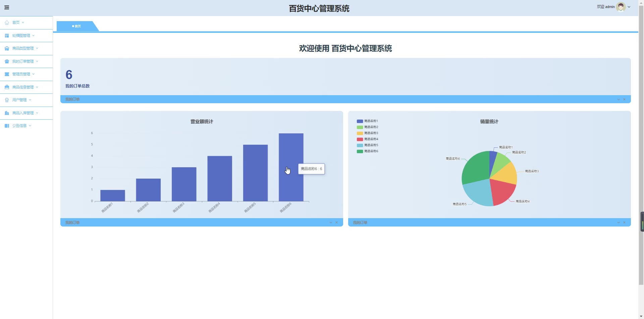
Task: Click 我的订单 link under order total
Action: coord(72,99)
